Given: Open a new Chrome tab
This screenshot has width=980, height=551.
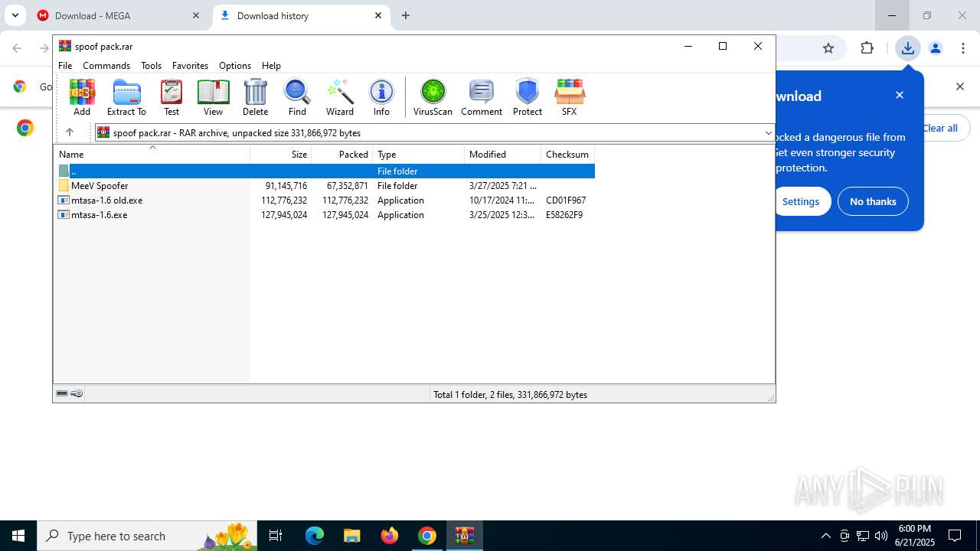Looking at the screenshot, I should 406,15.
